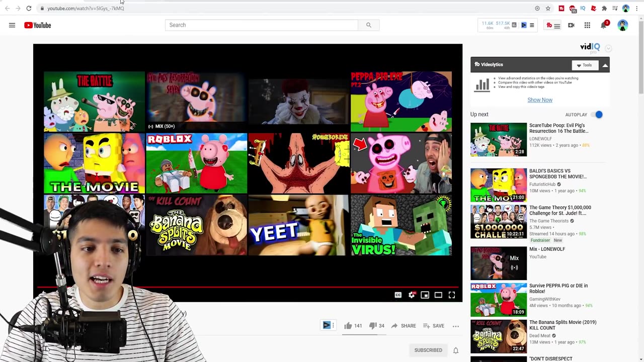Open end-screen MIX (50+) playlist tile
644x362 pixels.
click(196, 102)
